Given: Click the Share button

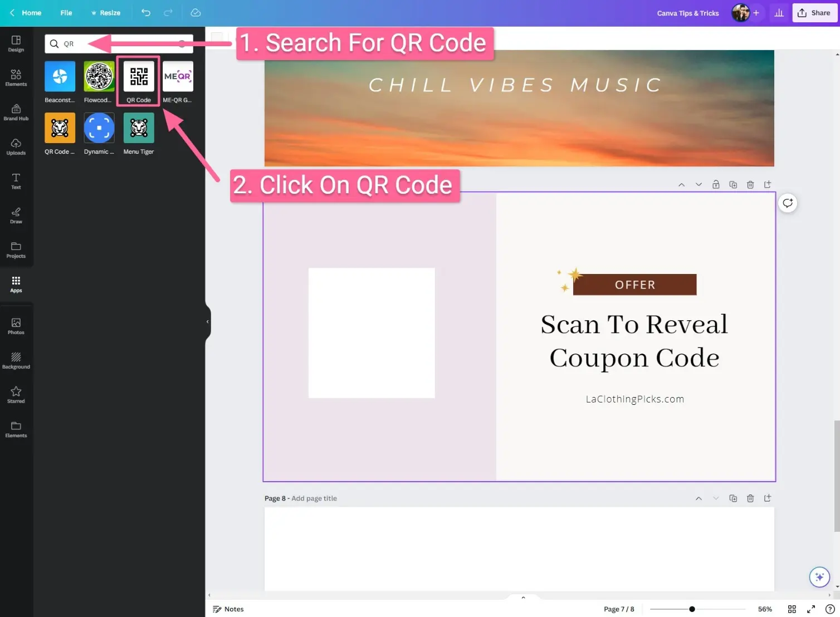Looking at the screenshot, I should point(815,13).
